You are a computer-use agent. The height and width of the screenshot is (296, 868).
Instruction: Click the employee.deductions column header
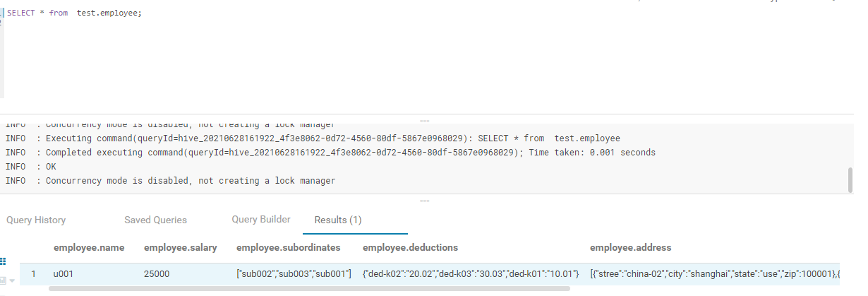point(410,247)
